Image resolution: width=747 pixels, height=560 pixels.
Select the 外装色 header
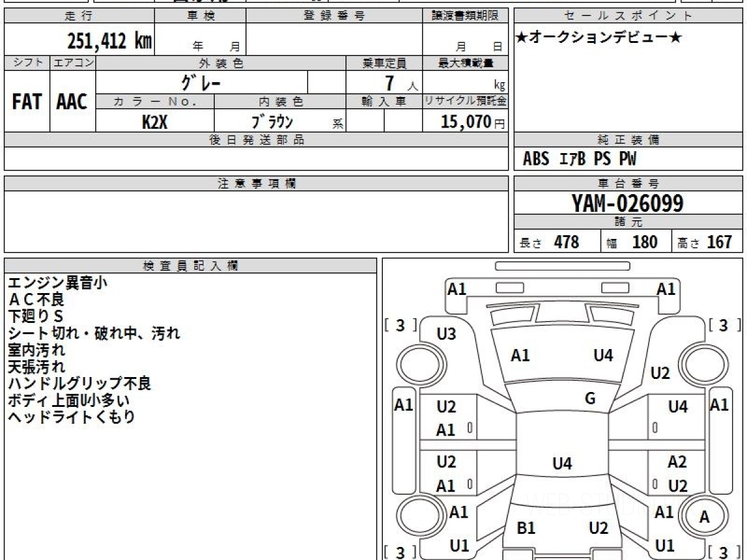point(221,63)
